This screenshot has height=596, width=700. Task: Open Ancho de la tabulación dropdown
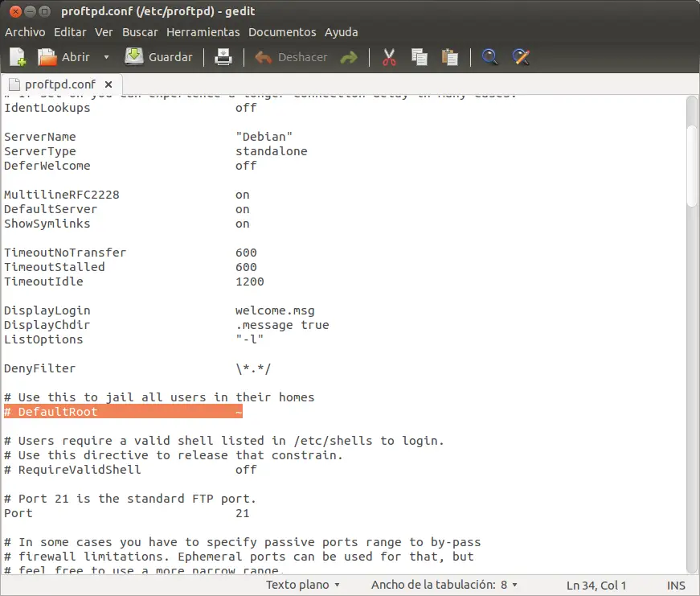[x=444, y=585]
